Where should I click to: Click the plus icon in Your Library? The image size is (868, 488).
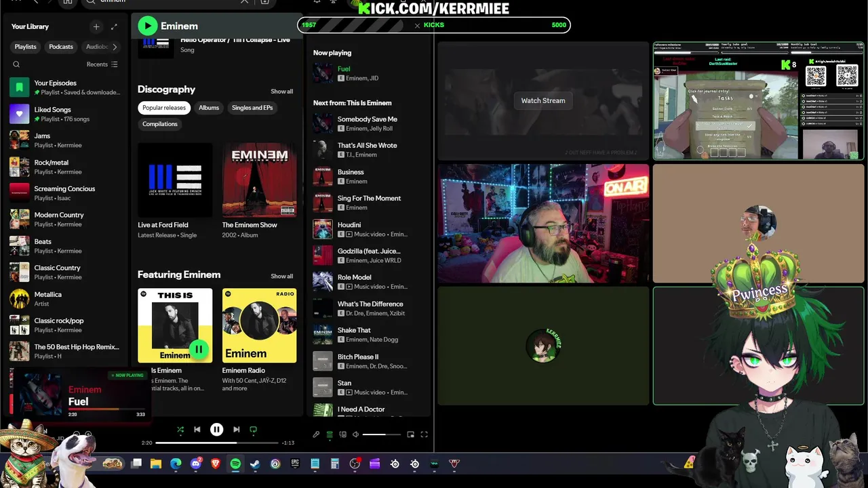coord(96,26)
